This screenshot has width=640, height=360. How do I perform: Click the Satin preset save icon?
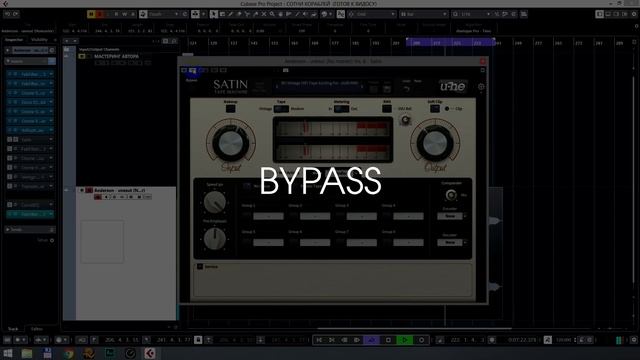coord(387,89)
